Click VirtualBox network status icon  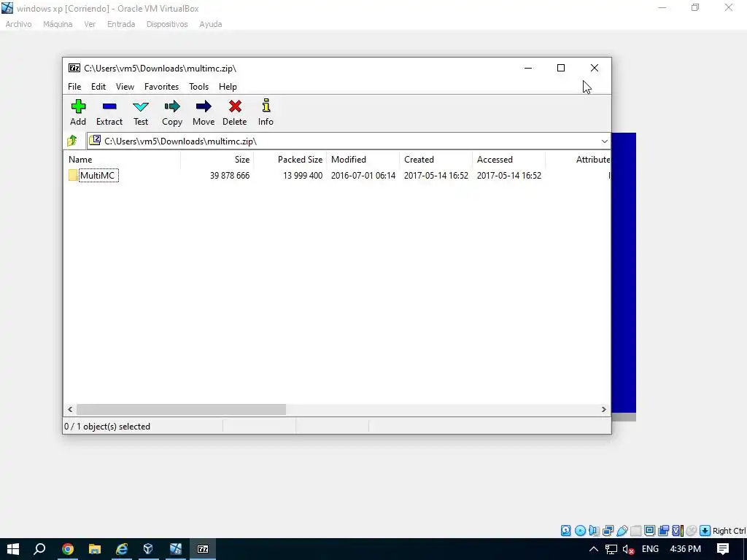point(608,531)
